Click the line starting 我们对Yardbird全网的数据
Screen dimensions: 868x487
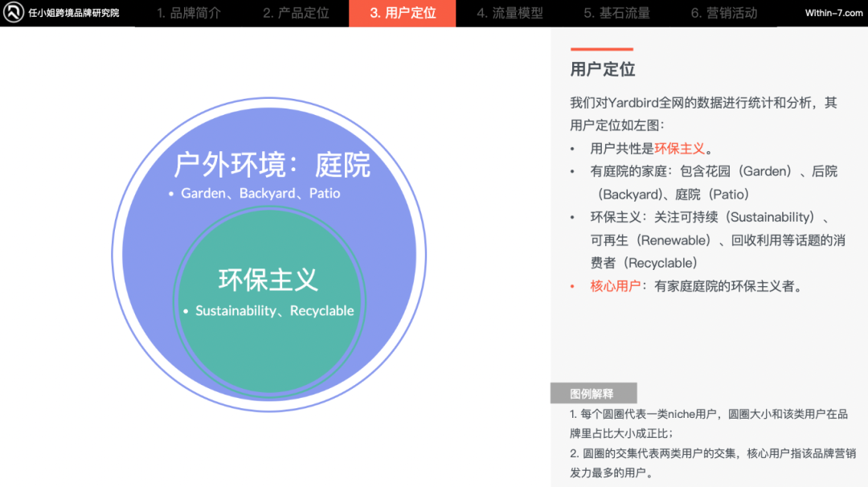(703, 102)
